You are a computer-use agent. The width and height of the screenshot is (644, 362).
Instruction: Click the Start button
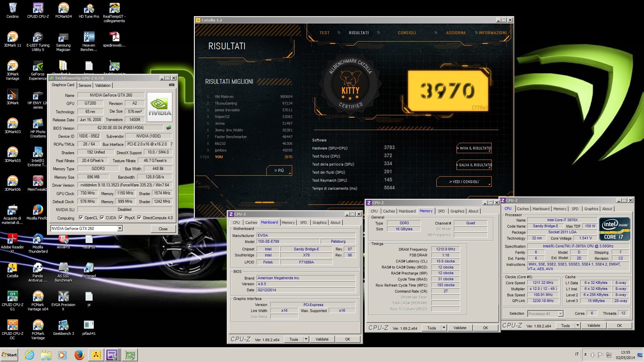9,355
